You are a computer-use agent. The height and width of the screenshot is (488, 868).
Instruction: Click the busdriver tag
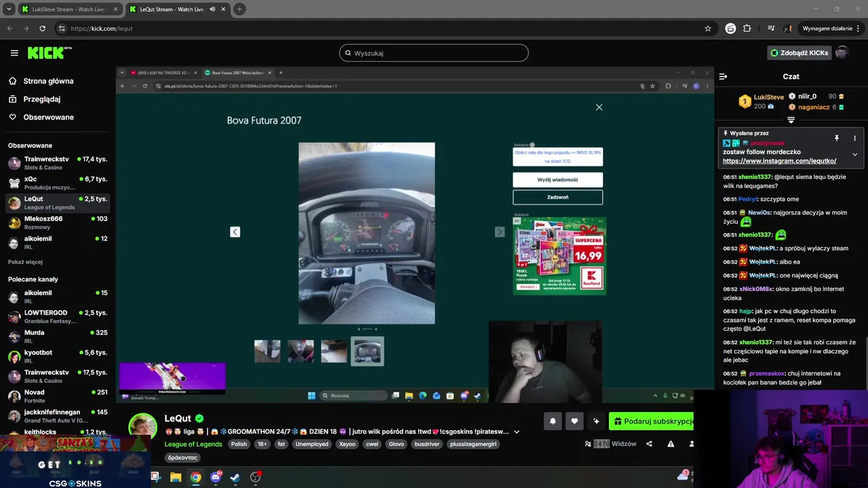tap(427, 444)
